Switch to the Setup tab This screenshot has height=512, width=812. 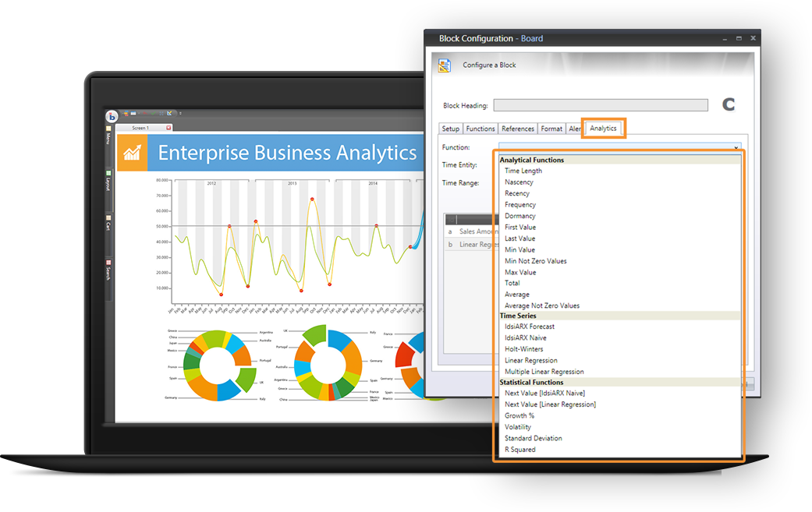(450, 129)
